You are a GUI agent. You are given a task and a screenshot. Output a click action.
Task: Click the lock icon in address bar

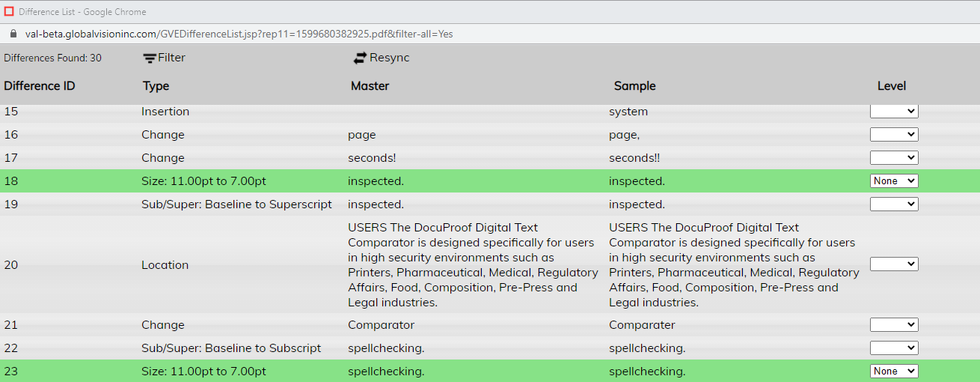coord(12,34)
